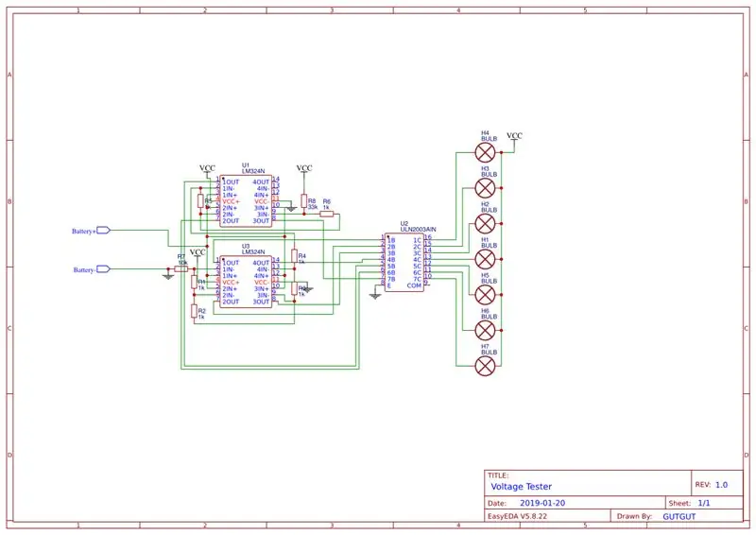Click the VCC label above resistor R8
Screen dimensions: 756x535
coord(304,168)
